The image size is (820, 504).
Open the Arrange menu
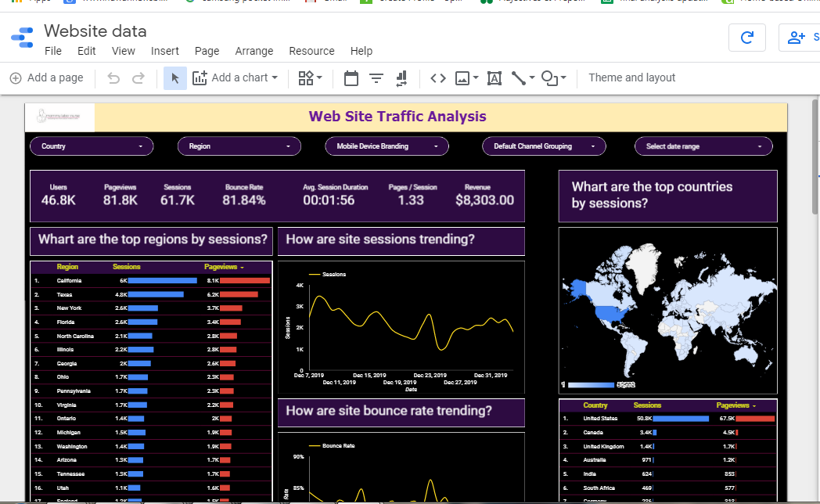pos(254,51)
